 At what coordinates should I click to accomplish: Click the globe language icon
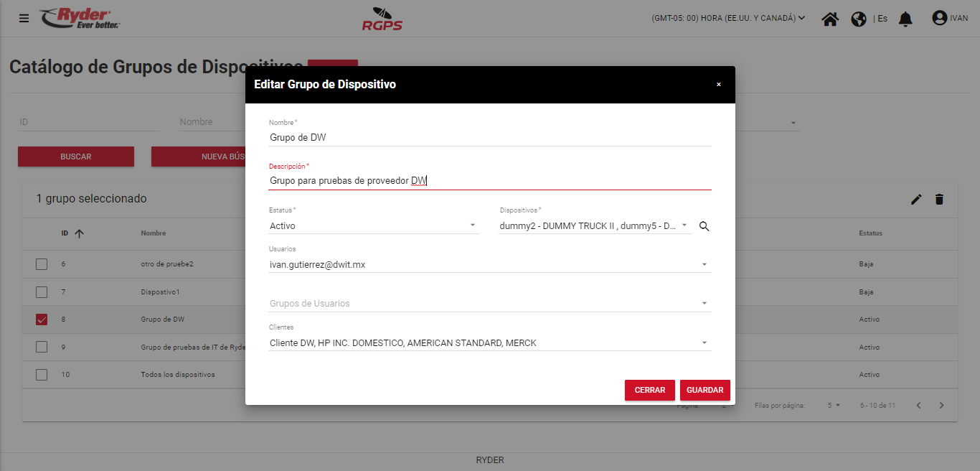[x=859, y=19]
